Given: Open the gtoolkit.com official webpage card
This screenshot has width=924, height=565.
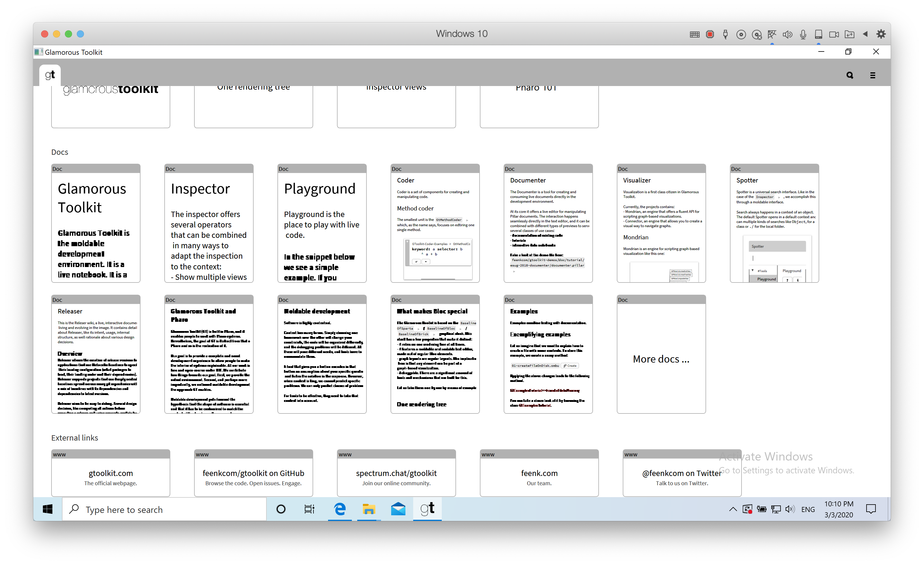Looking at the screenshot, I should click(x=111, y=473).
